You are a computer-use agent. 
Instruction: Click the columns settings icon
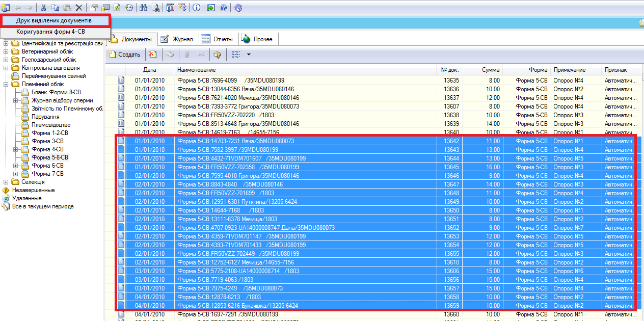coord(170,8)
